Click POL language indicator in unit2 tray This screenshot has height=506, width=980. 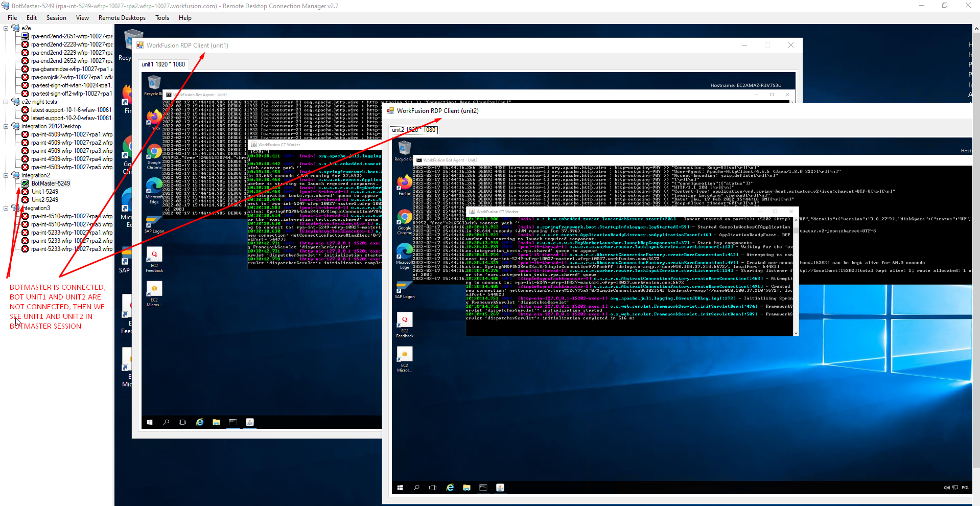coord(965,488)
